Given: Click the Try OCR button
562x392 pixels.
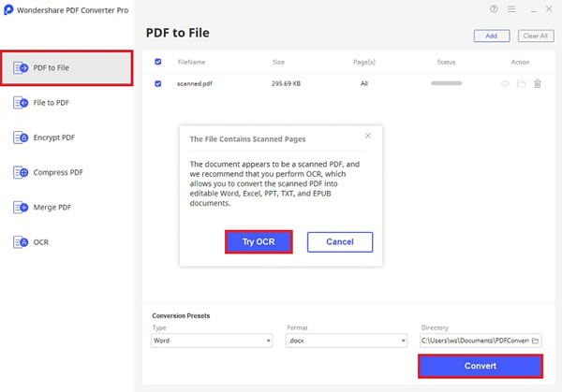Looking at the screenshot, I should tap(259, 242).
